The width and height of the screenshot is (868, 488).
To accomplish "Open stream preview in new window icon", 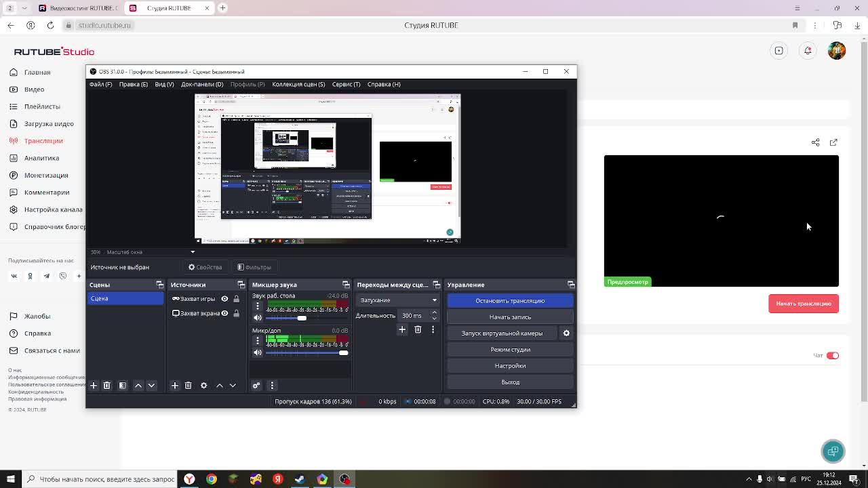I will pos(833,142).
